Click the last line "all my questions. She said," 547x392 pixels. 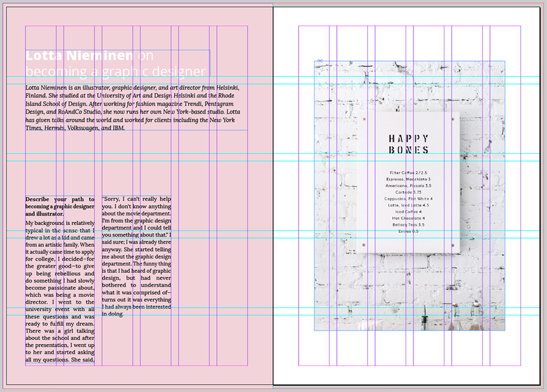pyautogui.click(x=59, y=359)
